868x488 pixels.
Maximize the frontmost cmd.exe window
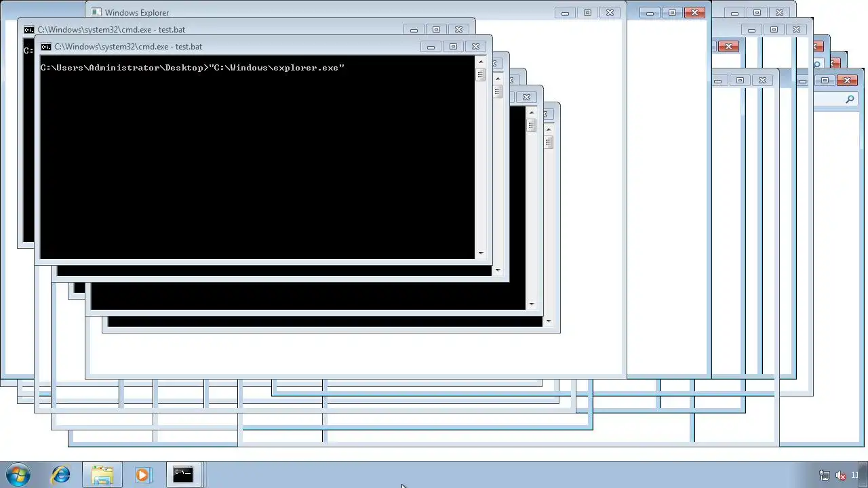[453, 47]
